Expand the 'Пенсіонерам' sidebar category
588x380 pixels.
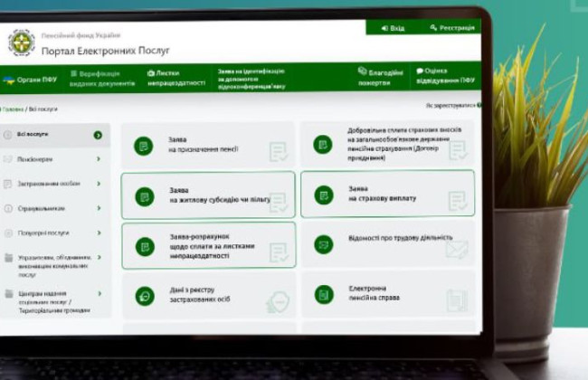click(x=98, y=159)
